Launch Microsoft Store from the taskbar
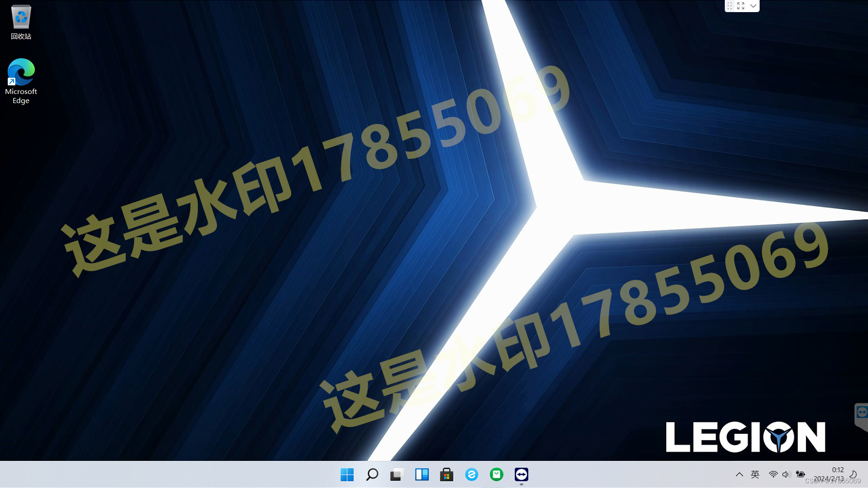 pyautogui.click(x=446, y=475)
